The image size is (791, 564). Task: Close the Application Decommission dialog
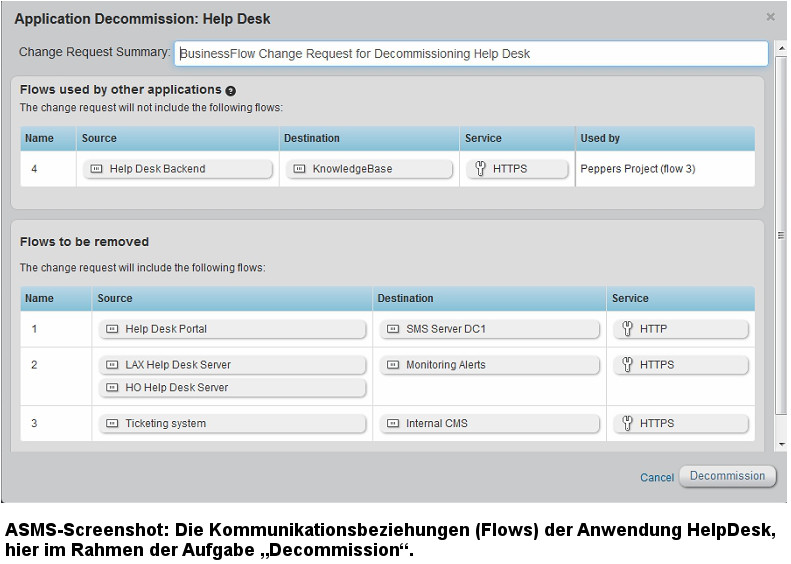(770, 17)
